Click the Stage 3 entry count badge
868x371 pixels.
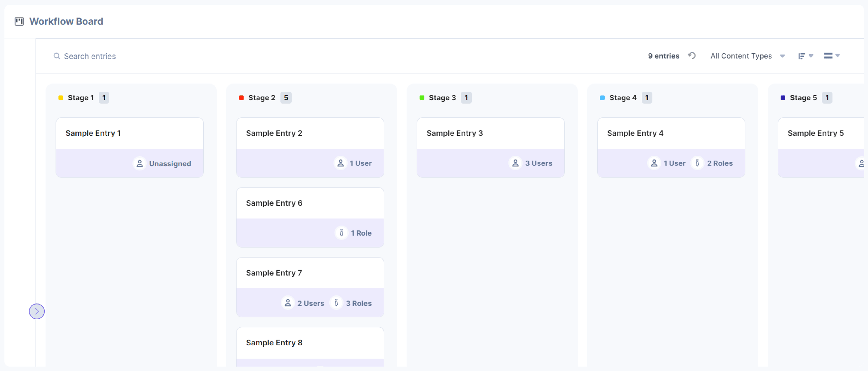click(x=466, y=98)
